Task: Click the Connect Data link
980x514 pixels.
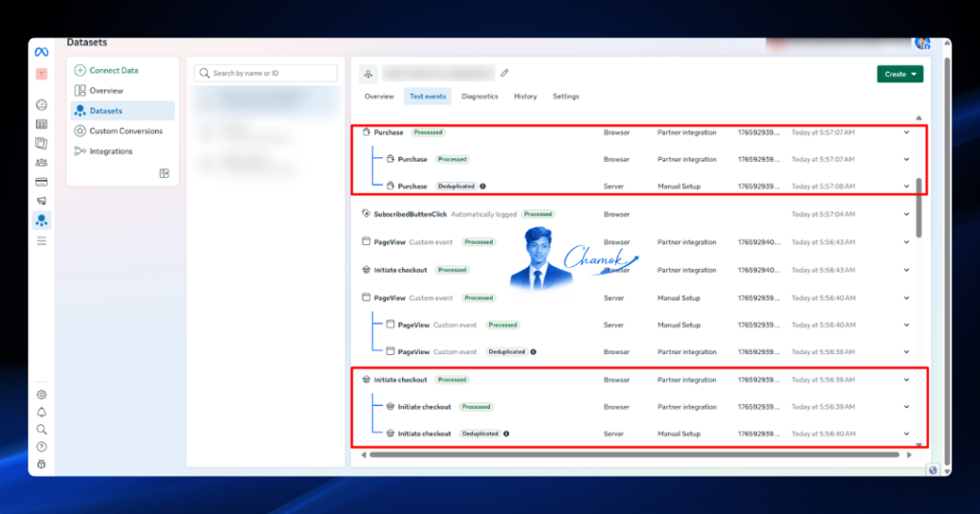Action: point(113,70)
